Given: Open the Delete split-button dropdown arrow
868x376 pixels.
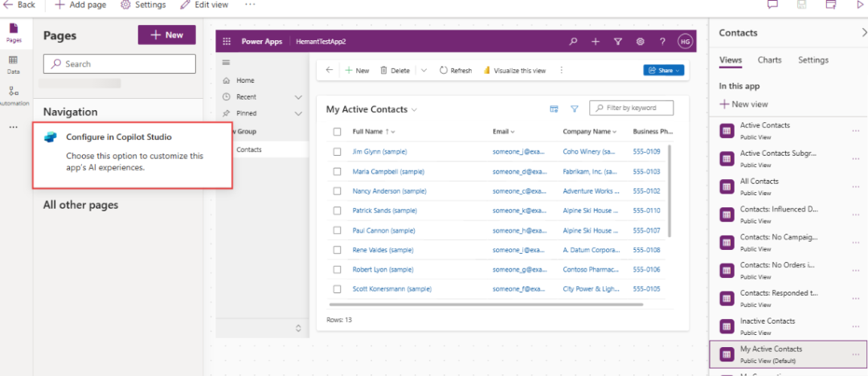Looking at the screenshot, I should (424, 71).
